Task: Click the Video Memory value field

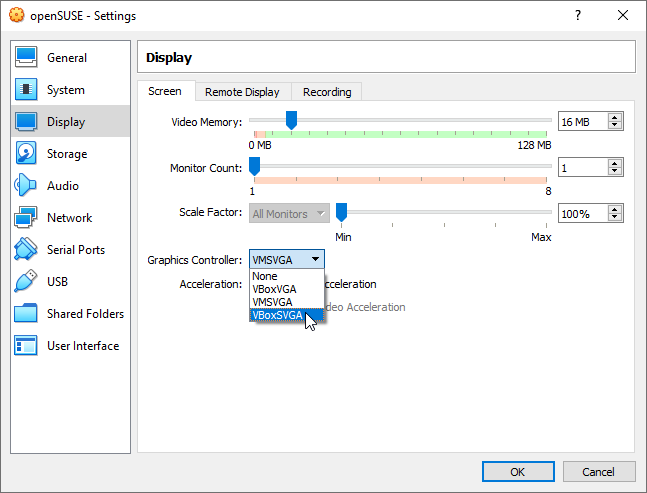Action: point(581,122)
